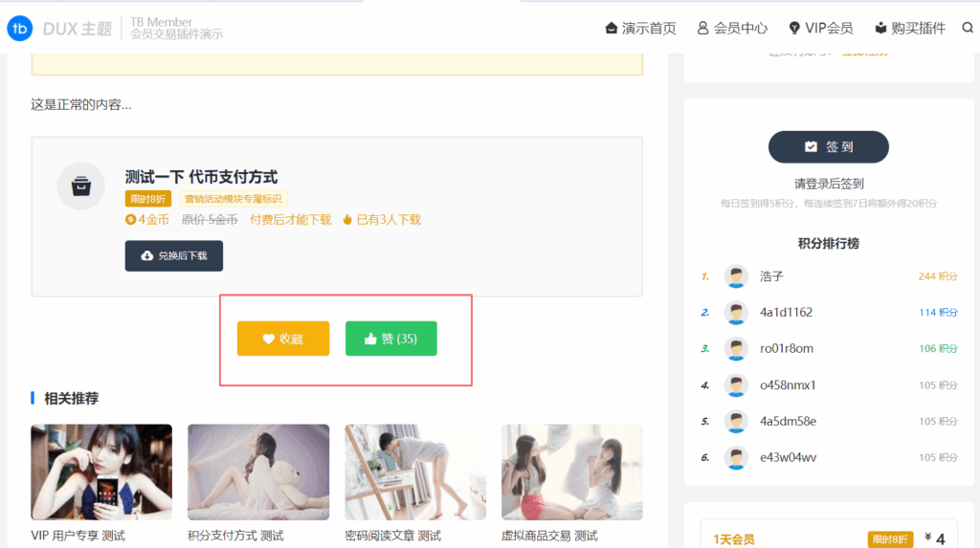The width and height of the screenshot is (980, 548).
Task: Open the VIP 用户专享 测试 thumbnail
Action: point(101,472)
